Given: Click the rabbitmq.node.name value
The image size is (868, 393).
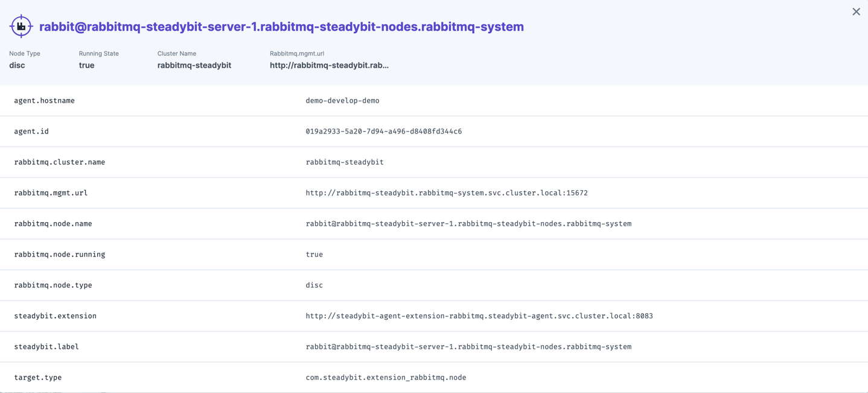Looking at the screenshot, I should coord(468,223).
